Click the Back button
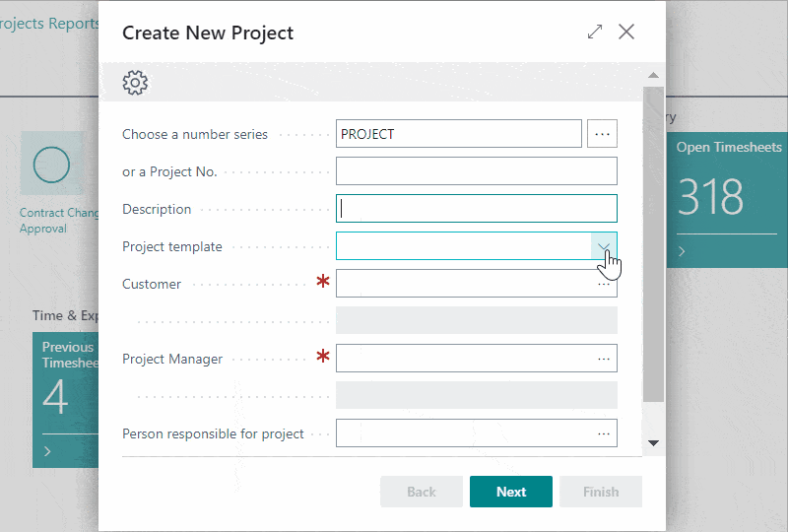The height and width of the screenshot is (532, 788). pos(422,492)
